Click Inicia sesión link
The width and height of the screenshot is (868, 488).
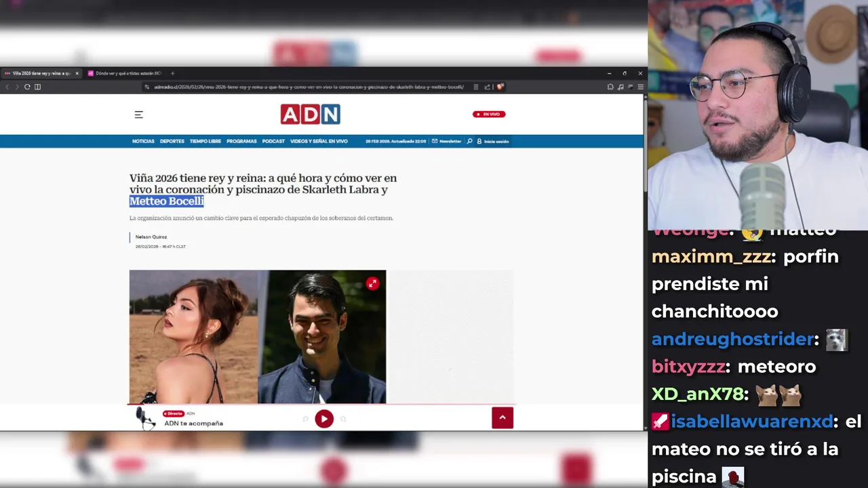[x=493, y=141]
